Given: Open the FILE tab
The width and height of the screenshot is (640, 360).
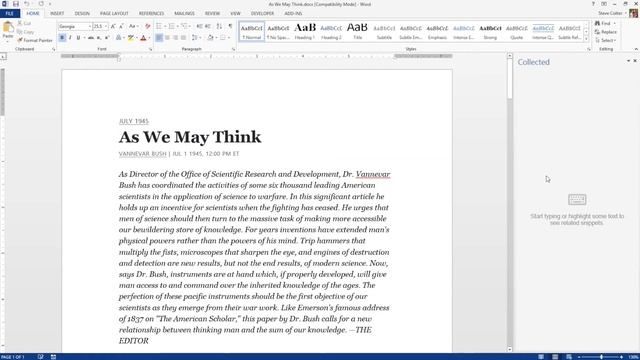Looking at the screenshot, I should coord(10,13).
